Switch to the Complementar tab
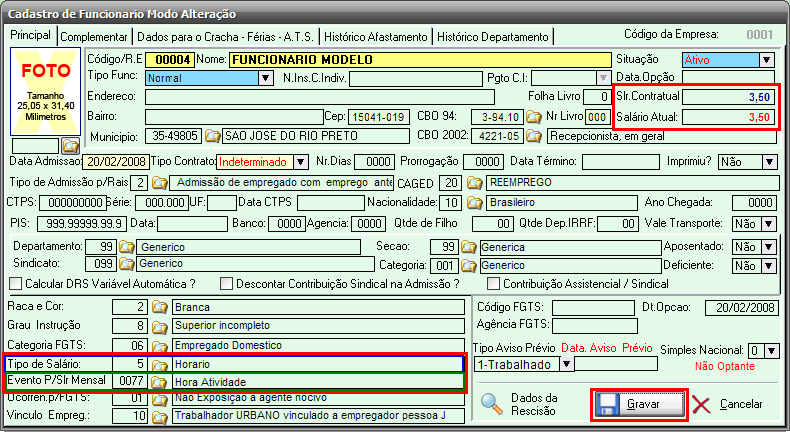 coord(94,37)
